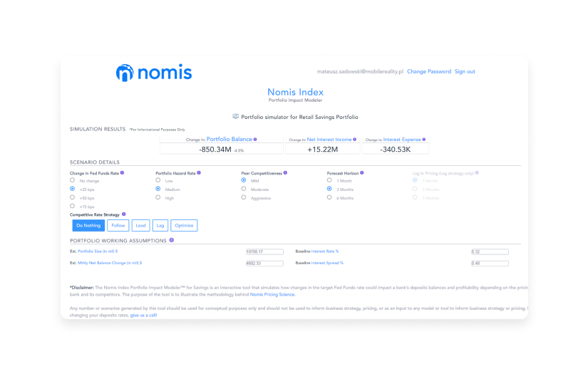Select Mild Peer Competitiveness
The image size is (588, 374).
(x=244, y=180)
